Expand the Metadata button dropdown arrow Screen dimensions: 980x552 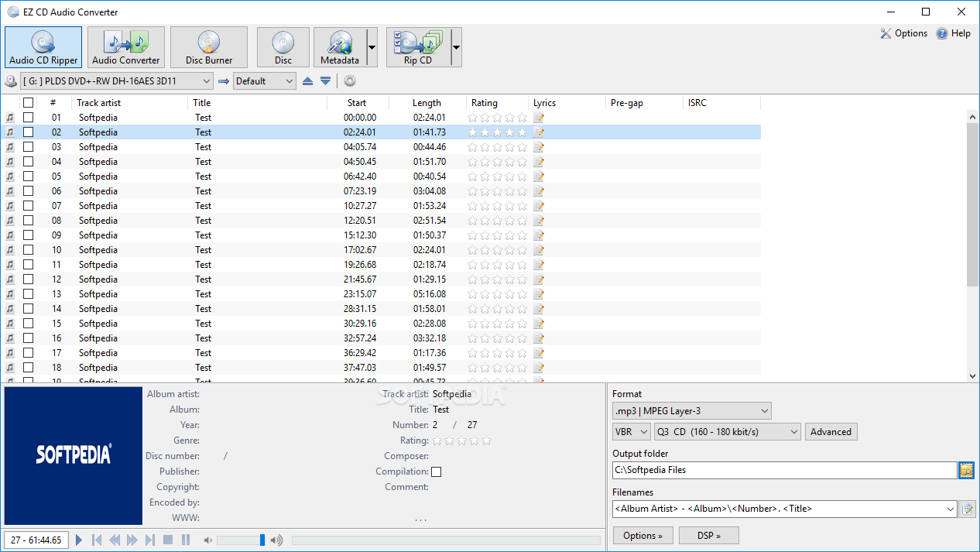coord(372,47)
